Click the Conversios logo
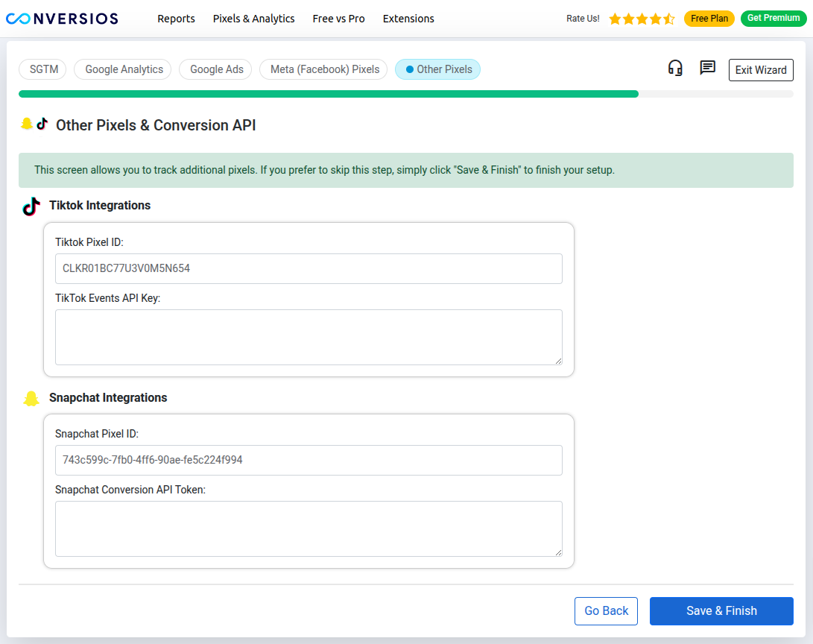 pyautogui.click(x=62, y=19)
